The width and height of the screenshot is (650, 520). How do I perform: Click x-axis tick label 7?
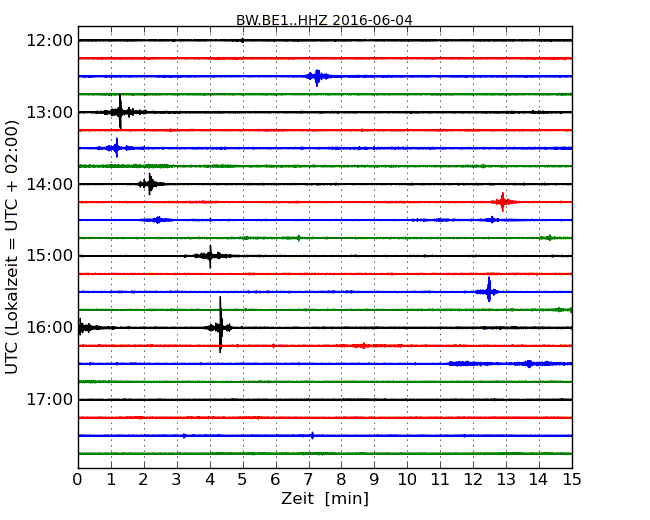coord(308,480)
